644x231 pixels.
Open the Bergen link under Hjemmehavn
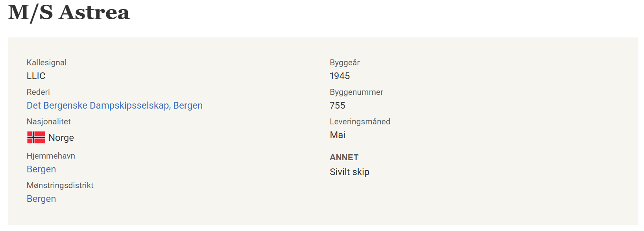point(41,169)
